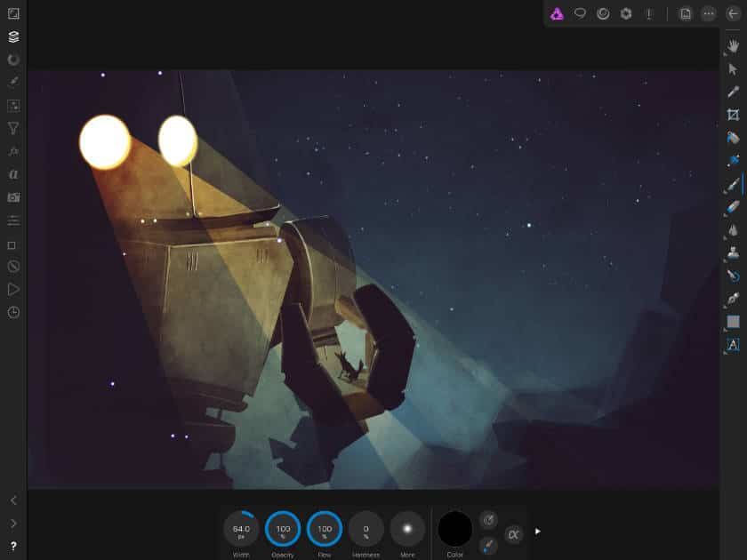
Task: Select the Crop tool
Action: 733,115
